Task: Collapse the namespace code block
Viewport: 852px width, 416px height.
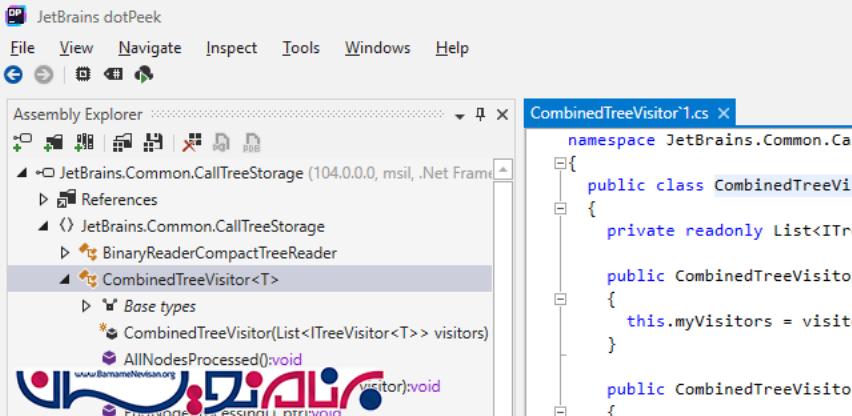Action: click(560, 163)
